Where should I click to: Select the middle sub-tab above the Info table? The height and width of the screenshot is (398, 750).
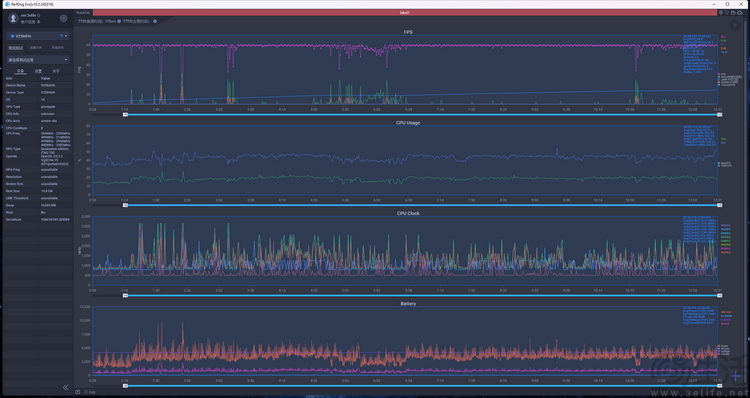point(38,71)
